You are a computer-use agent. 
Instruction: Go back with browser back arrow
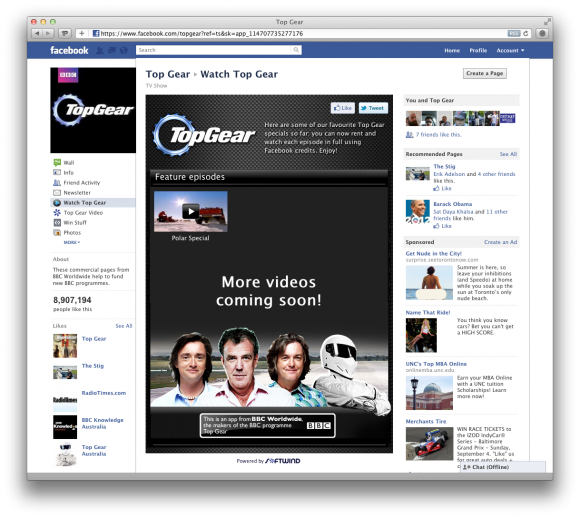tap(37, 34)
